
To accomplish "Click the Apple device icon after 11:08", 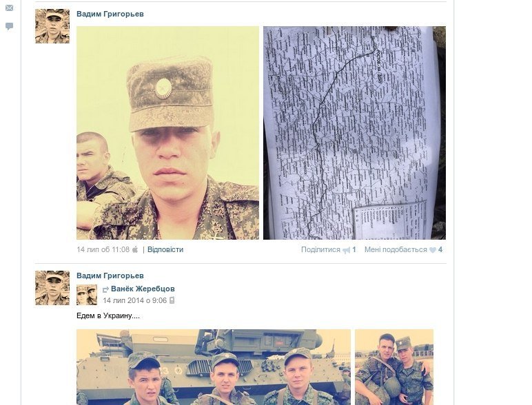I will click(135, 249).
